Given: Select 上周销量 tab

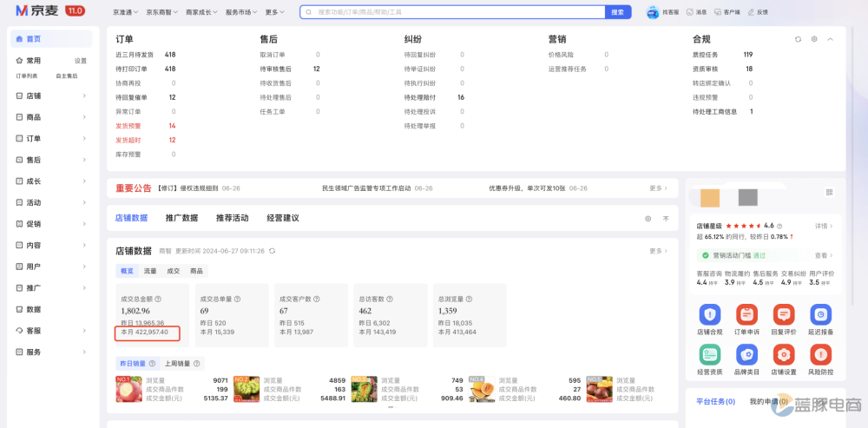Looking at the screenshot, I should point(181,364).
